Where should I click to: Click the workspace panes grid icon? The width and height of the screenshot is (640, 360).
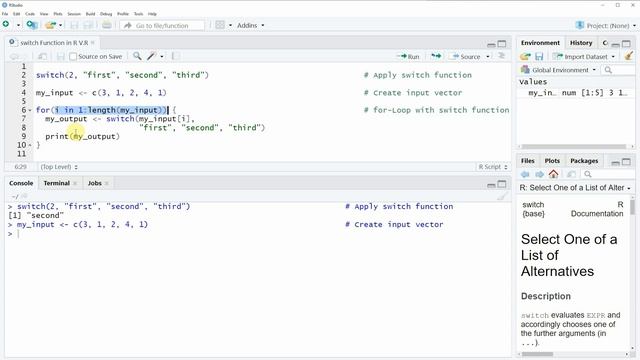[x=220, y=25]
